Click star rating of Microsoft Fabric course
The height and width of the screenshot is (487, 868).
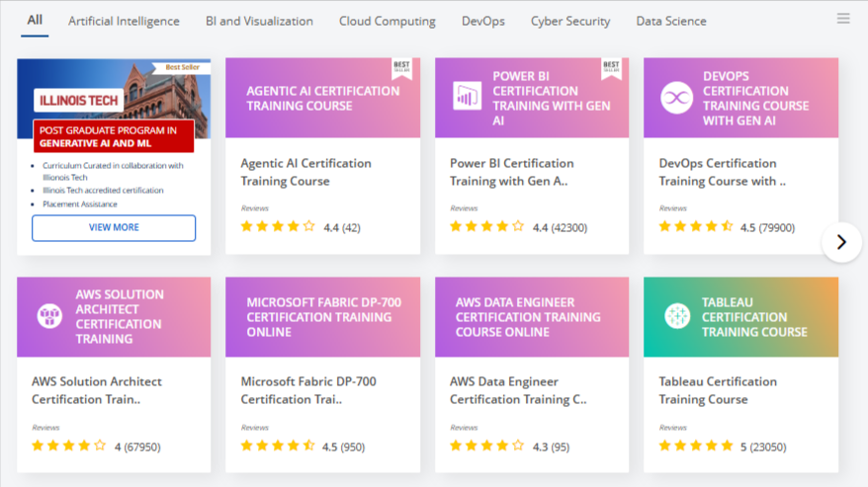(278, 446)
